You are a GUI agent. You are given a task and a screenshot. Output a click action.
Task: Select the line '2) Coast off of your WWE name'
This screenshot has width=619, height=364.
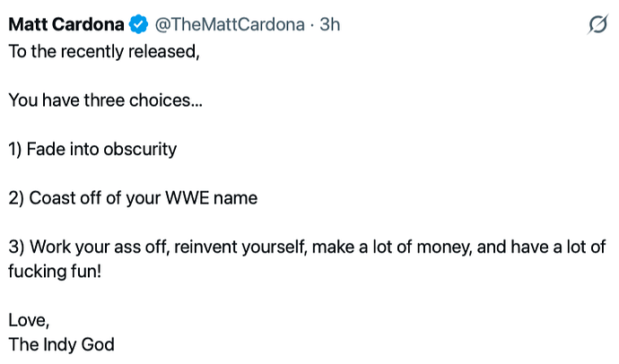pos(133,198)
